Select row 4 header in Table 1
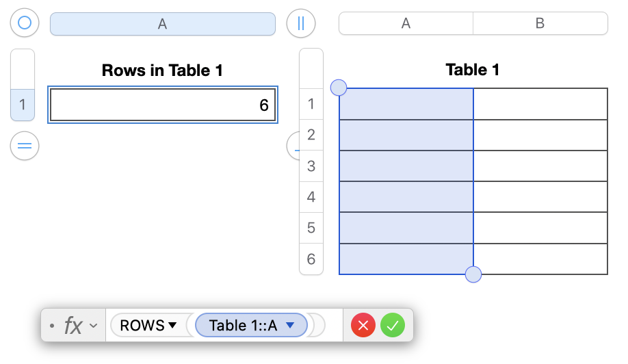628x364 pixels. [x=311, y=197]
